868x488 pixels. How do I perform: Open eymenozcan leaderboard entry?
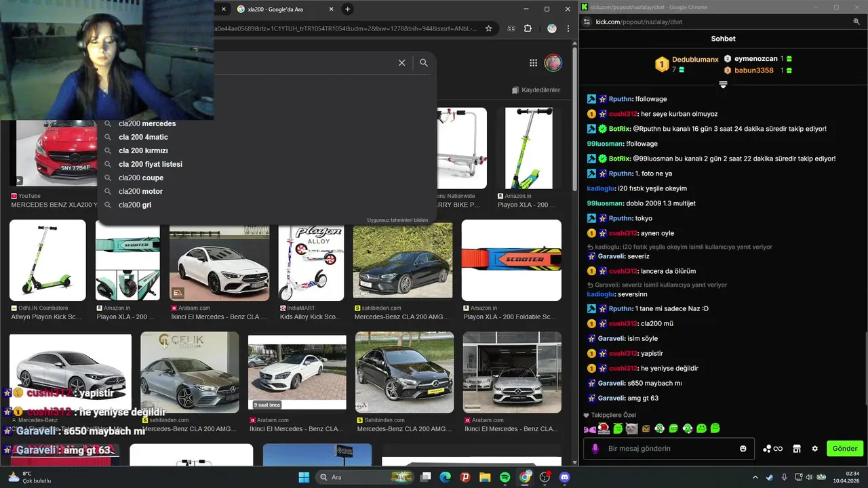tap(758, 59)
